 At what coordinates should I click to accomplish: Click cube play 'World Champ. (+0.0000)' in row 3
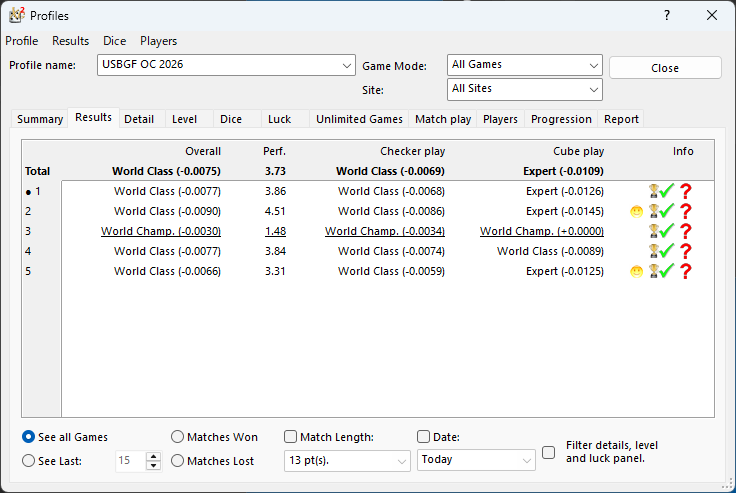pyautogui.click(x=542, y=231)
